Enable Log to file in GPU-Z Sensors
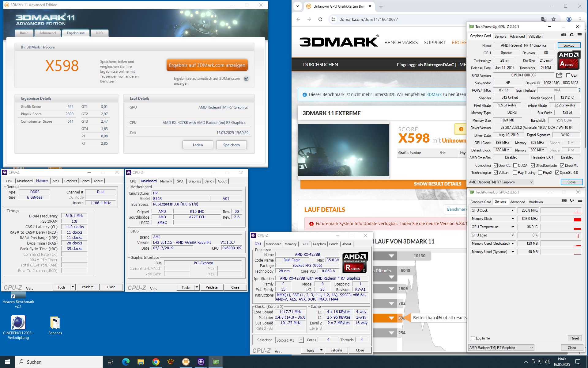Viewport: 588px width, 368px height. coord(473,338)
